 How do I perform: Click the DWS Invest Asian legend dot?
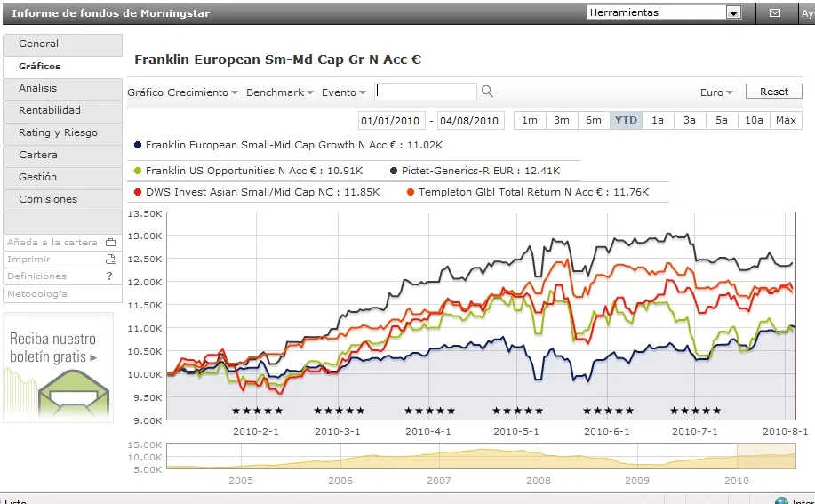pyautogui.click(x=138, y=192)
